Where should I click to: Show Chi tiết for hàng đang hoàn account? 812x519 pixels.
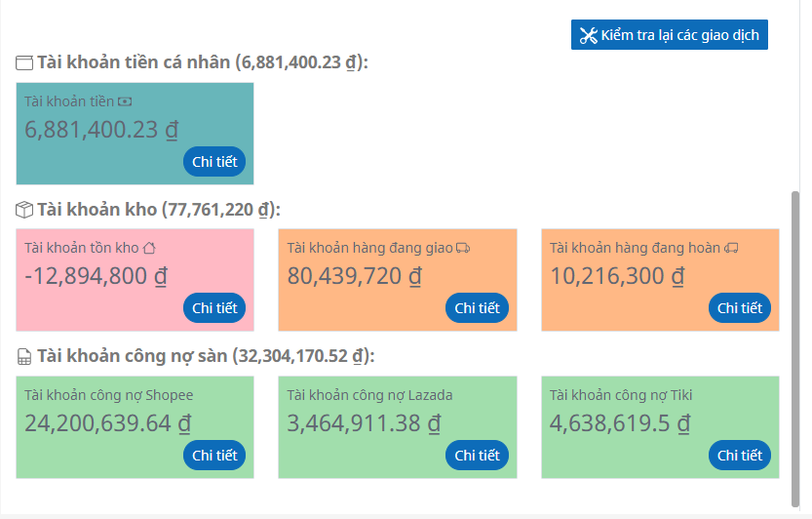[740, 308]
